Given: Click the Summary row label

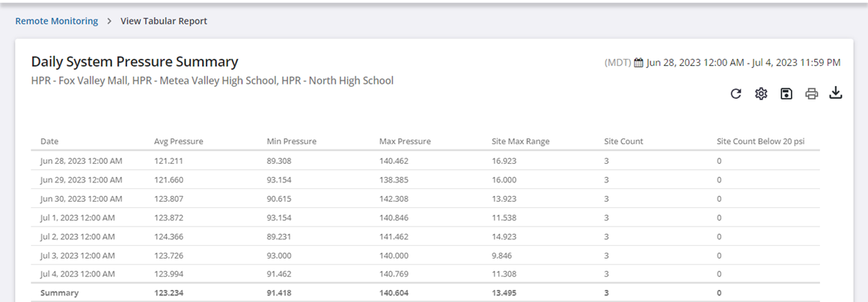Looking at the screenshot, I should (x=59, y=293).
